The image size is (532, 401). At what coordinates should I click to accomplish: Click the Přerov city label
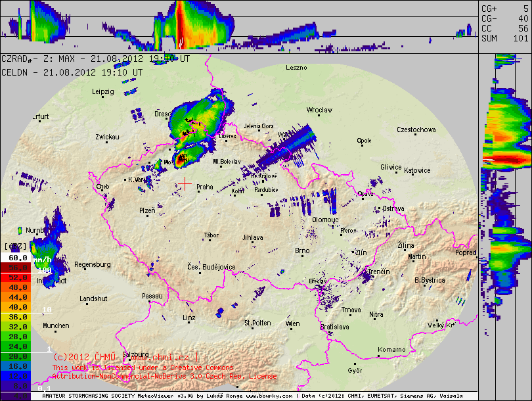[x=349, y=231]
